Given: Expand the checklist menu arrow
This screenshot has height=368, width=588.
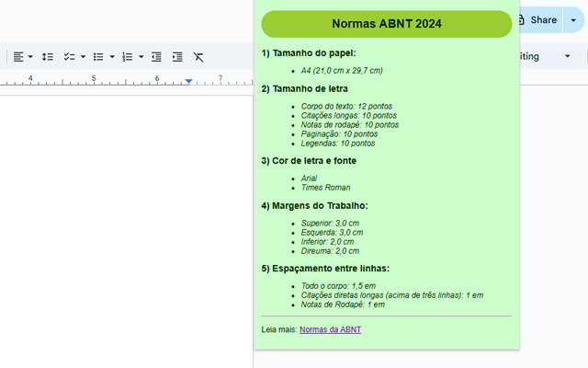Looking at the screenshot, I should click(x=83, y=57).
